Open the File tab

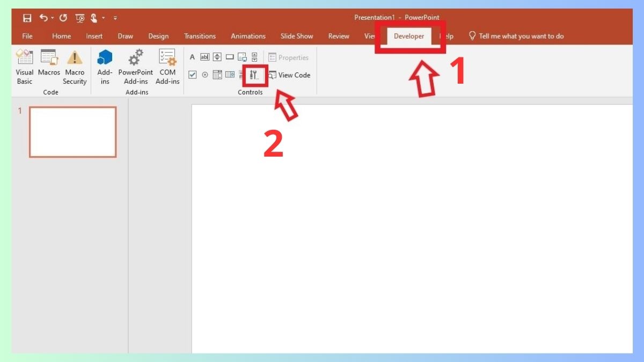27,36
